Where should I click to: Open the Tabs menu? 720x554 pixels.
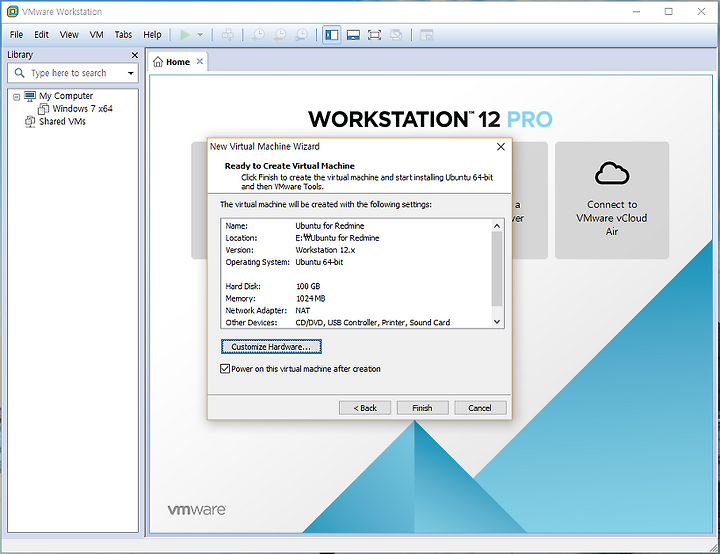(123, 35)
